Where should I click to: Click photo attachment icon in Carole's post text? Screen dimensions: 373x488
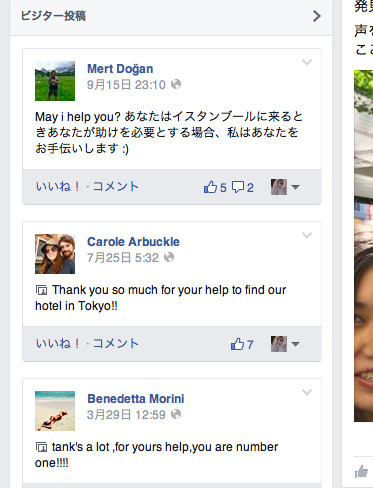point(41,290)
